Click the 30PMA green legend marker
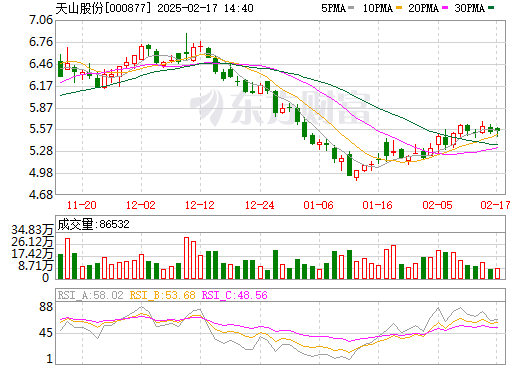Screen dimensions: 520x365 (491, 8)
